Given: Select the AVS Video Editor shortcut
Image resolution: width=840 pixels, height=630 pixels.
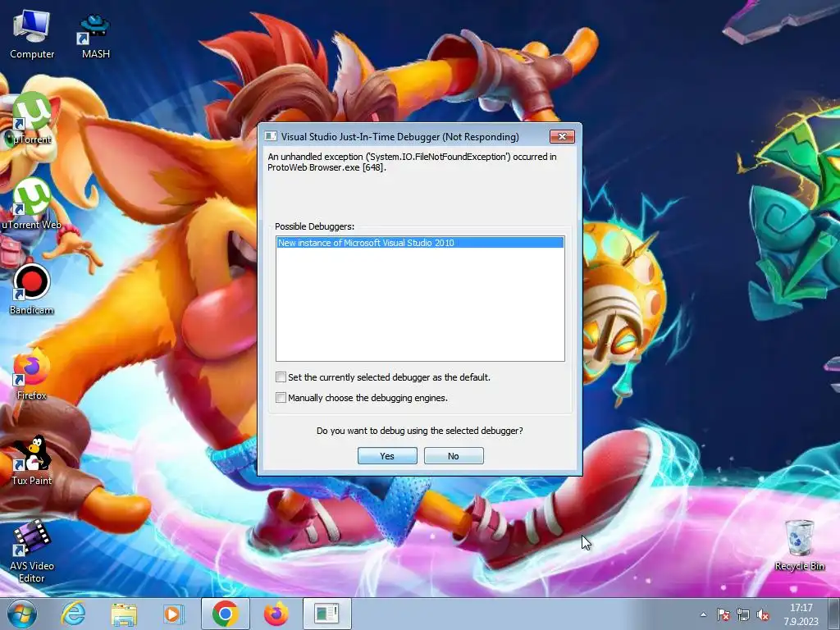Looking at the screenshot, I should [x=32, y=551].
